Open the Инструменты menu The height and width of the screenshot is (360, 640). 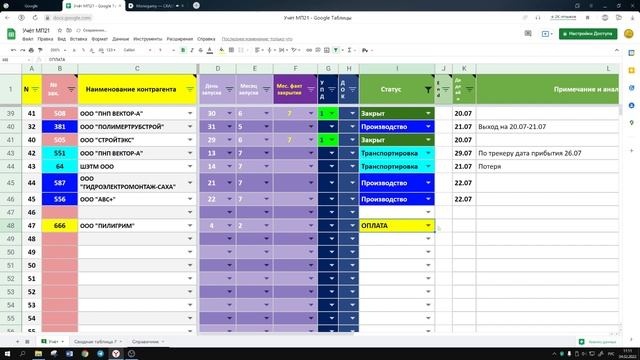click(147, 39)
